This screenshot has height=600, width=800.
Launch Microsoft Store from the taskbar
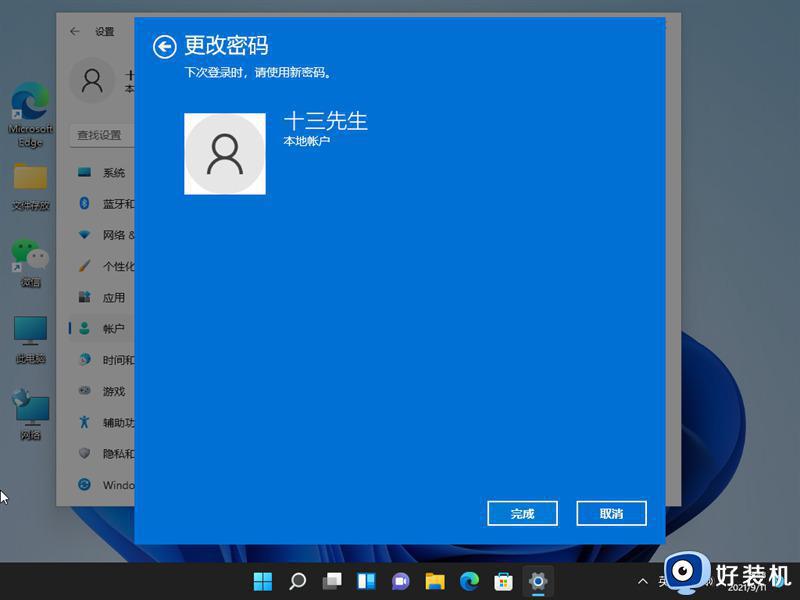pyautogui.click(x=503, y=580)
